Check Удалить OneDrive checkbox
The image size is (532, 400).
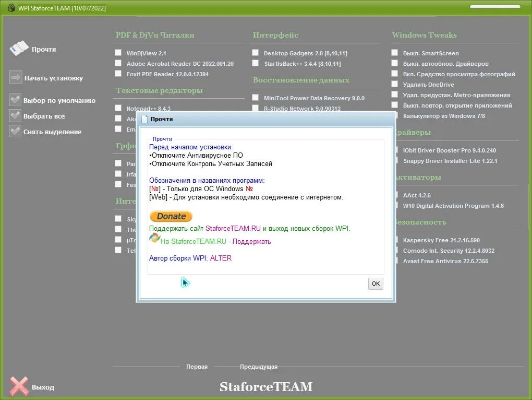pos(395,84)
